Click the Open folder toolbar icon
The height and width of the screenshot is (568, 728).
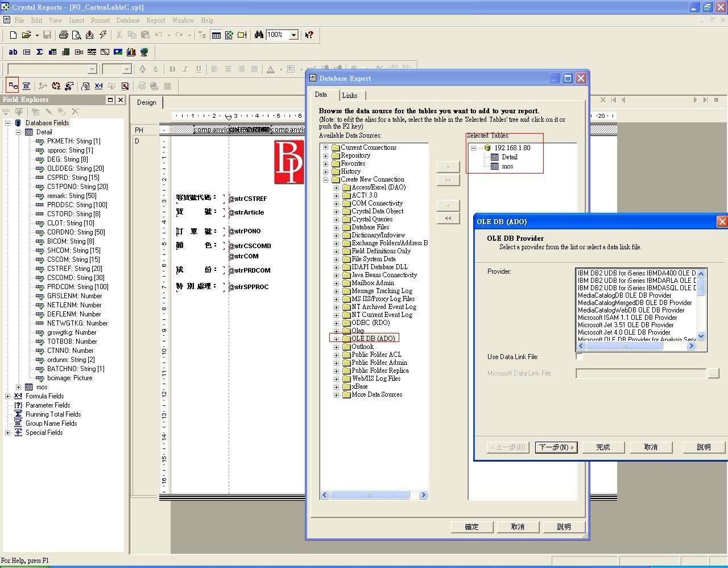(x=26, y=35)
